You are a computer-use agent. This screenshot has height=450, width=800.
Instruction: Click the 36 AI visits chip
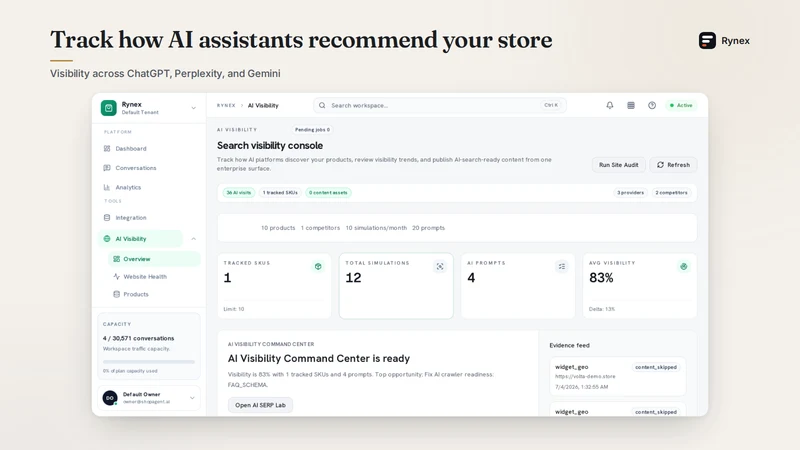tap(239, 192)
